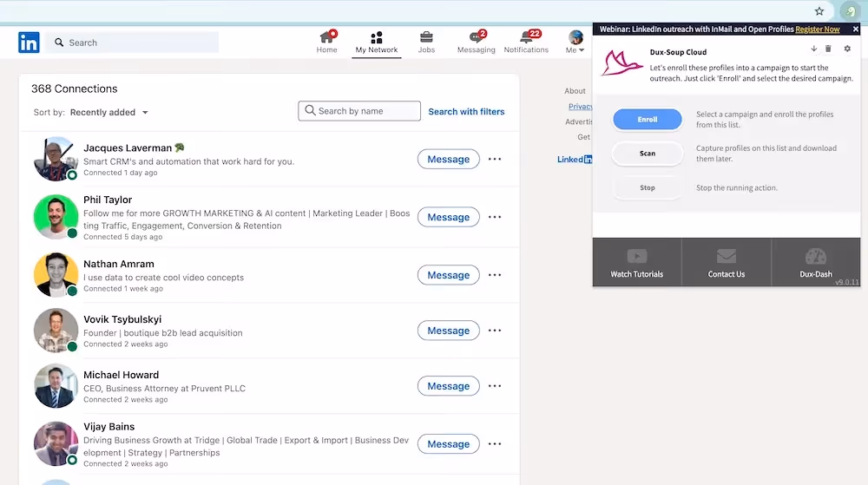Bookmark page with browser star icon
The image size is (868, 485).
[x=819, y=11]
